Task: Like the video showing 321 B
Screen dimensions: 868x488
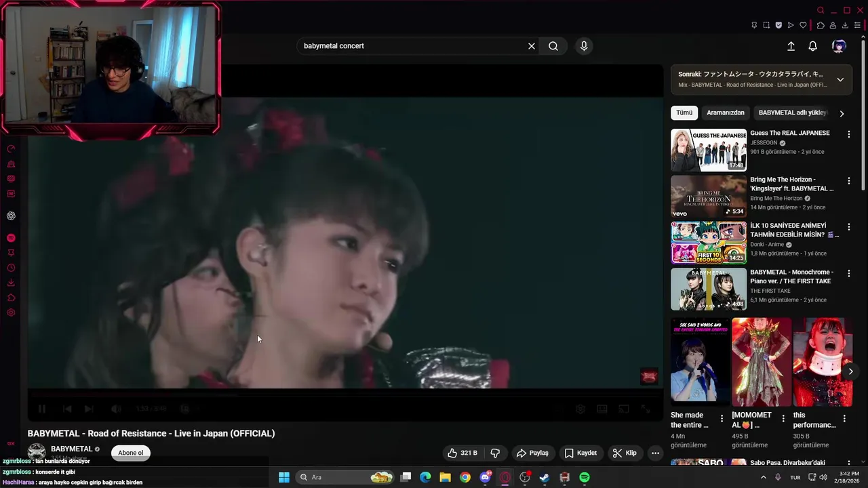Action: pos(462,453)
